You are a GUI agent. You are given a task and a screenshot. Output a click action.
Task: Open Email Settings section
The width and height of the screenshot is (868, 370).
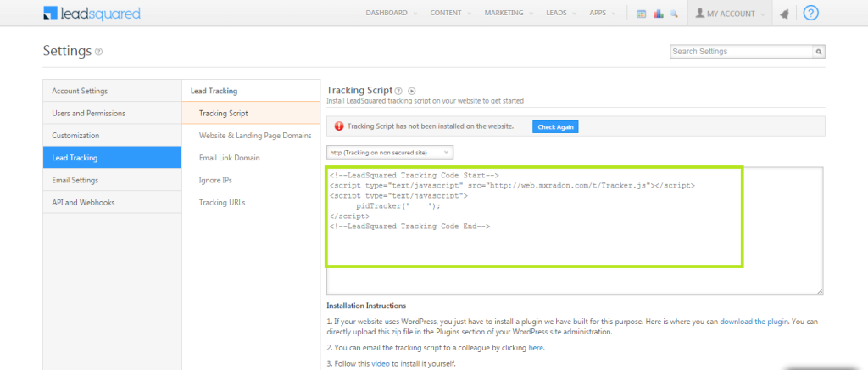point(112,180)
